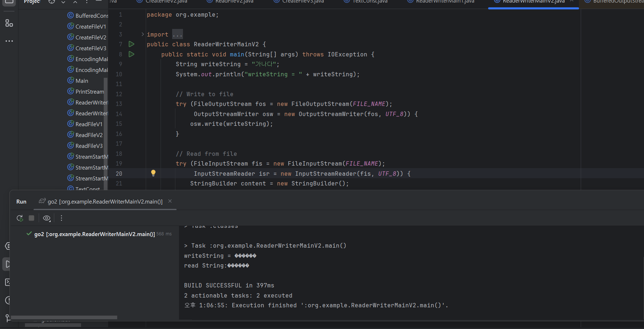Viewport: 644px width, 329px height.
Task: Open CreateFileV2 in project tree
Action: tap(91, 37)
